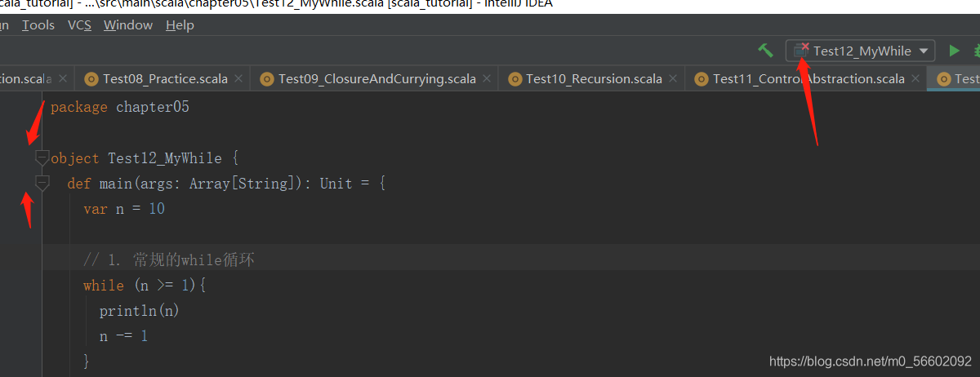Click the 'var n = 10' line

click(124, 209)
